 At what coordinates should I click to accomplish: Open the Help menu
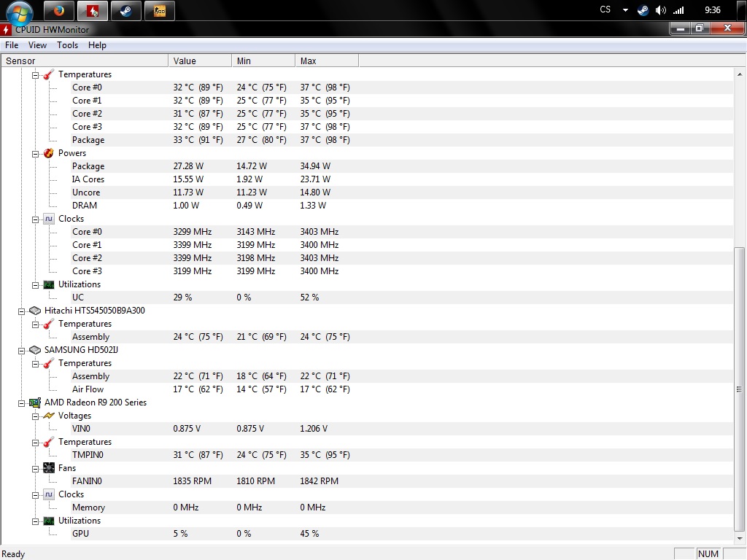point(97,45)
